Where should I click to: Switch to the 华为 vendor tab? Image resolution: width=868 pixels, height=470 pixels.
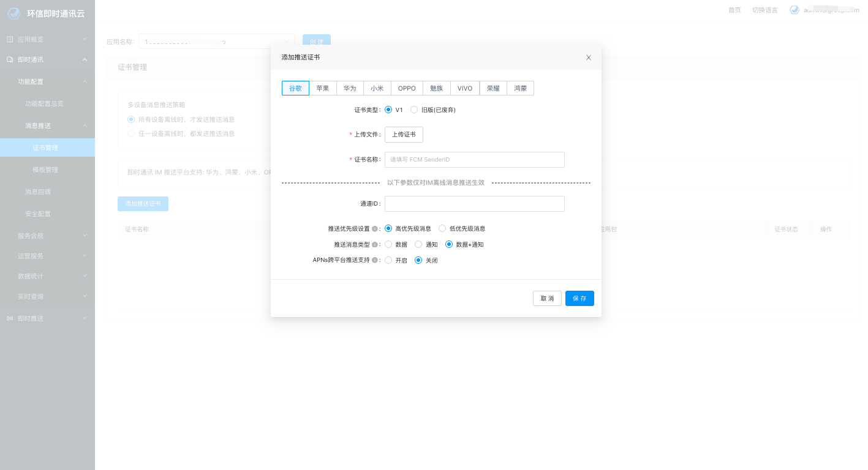click(x=350, y=88)
